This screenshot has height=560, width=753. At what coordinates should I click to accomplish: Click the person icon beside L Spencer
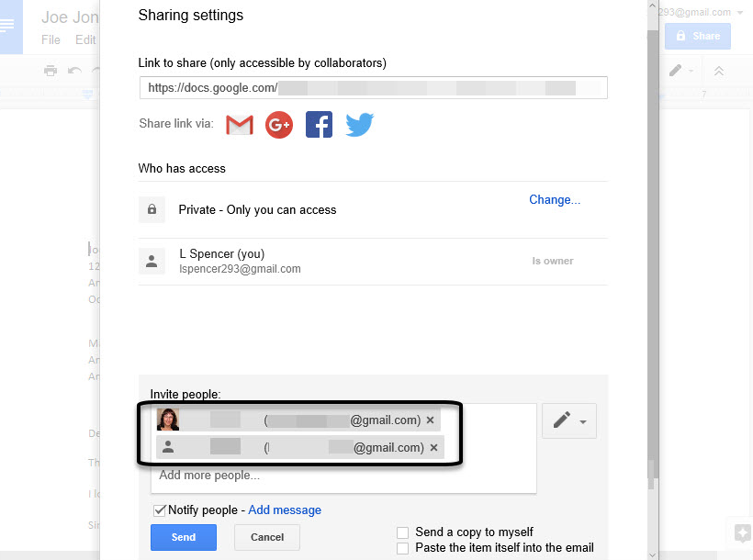[x=152, y=262]
